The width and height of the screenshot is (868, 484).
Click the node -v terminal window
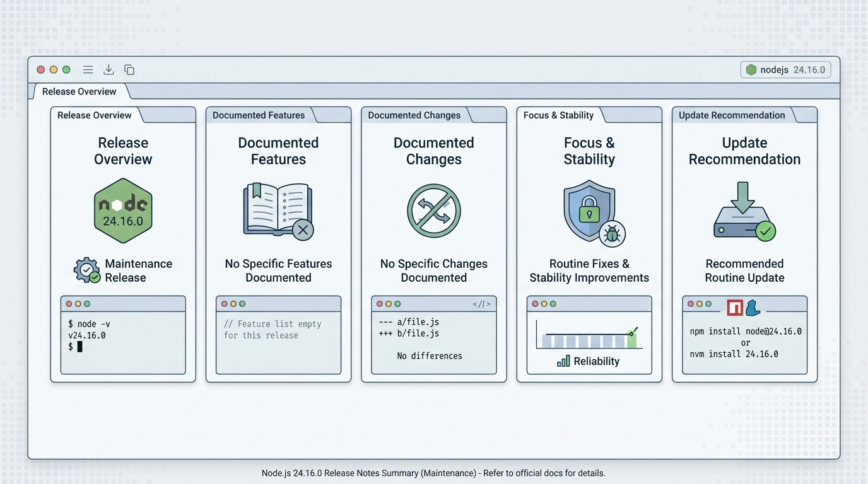[x=123, y=335]
